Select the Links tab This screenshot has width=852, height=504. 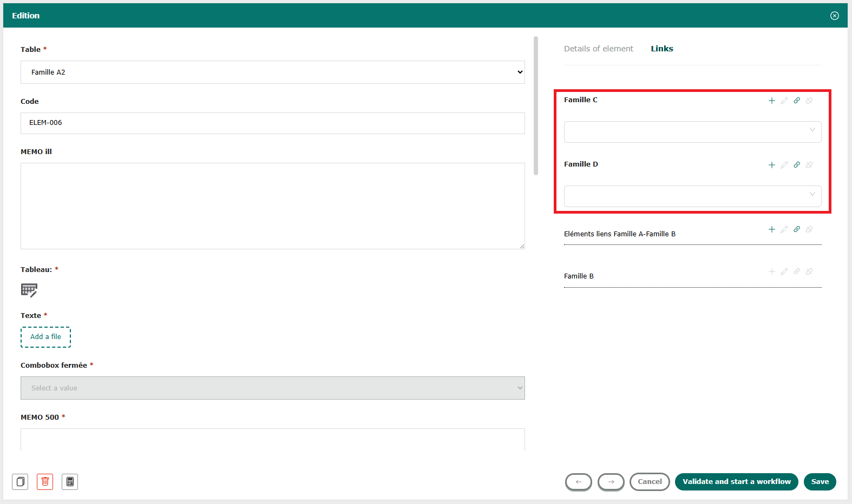coord(661,49)
